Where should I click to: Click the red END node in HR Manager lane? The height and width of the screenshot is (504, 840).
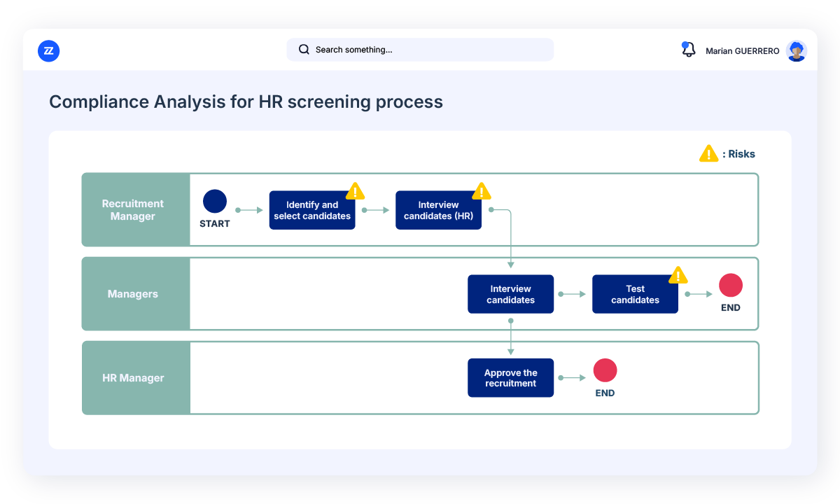pos(605,370)
